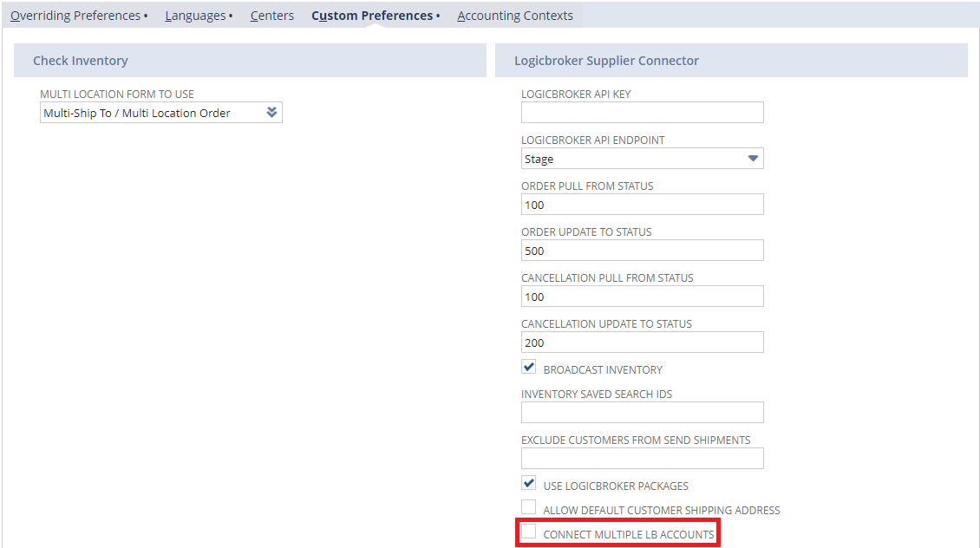Viewport: 980px width, 548px height.
Task: Disable the Use Logicbroker Packages checkbox
Action: 529,484
